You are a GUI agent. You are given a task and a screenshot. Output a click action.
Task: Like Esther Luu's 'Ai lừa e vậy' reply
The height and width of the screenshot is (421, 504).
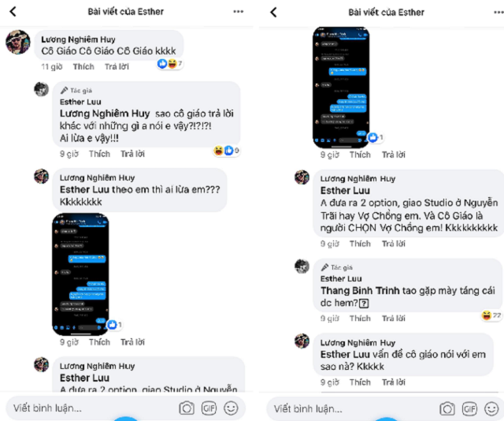pyautogui.click(x=100, y=154)
